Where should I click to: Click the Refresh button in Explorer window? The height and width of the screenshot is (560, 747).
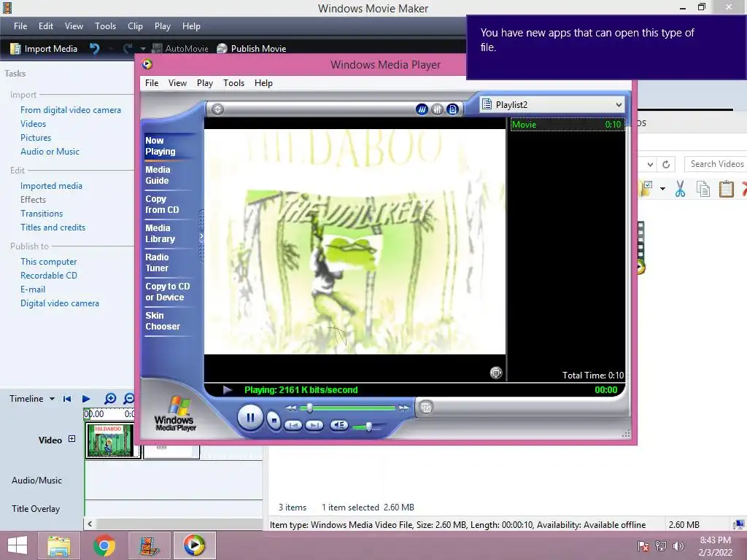tap(666, 164)
